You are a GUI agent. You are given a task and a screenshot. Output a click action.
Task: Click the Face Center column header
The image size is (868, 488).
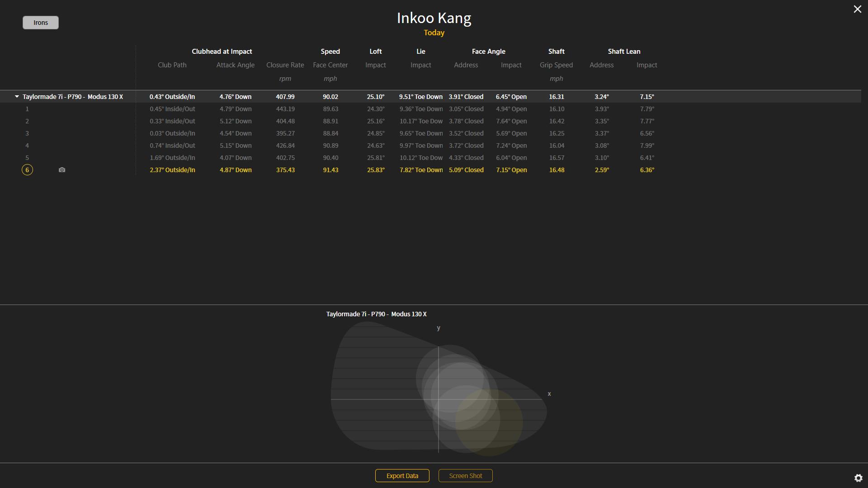click(330, 65)
